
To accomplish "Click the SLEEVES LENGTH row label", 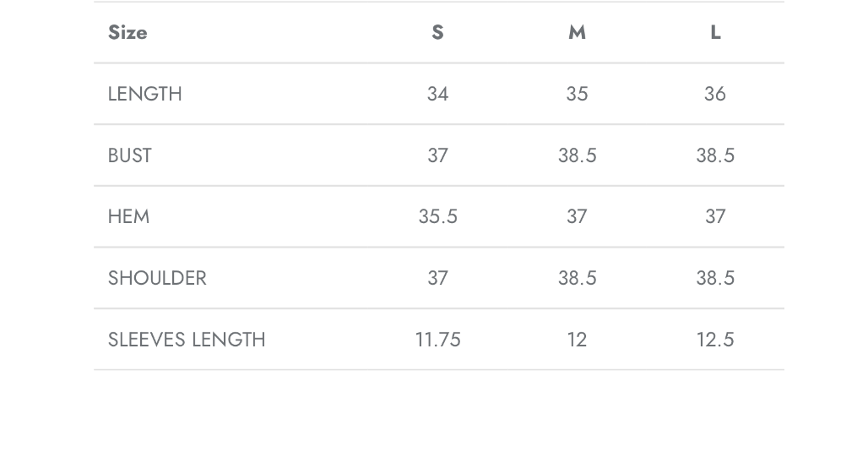I will click(187, 340).
